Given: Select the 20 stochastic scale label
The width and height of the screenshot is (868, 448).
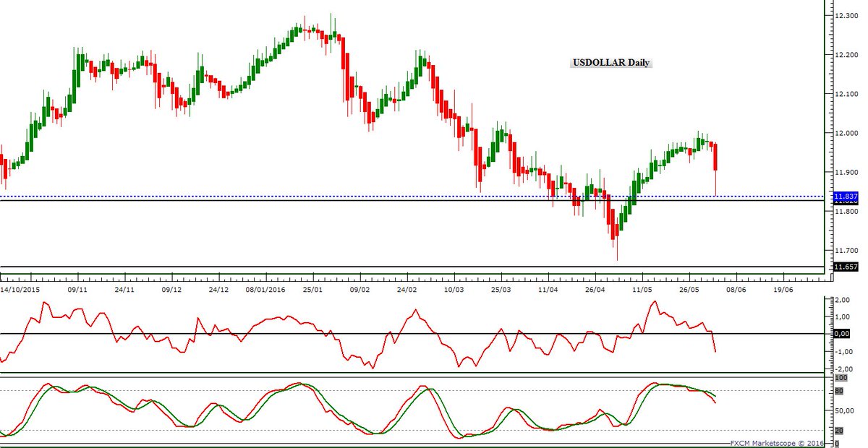Looking at the screenshot, I should (838, 431).
